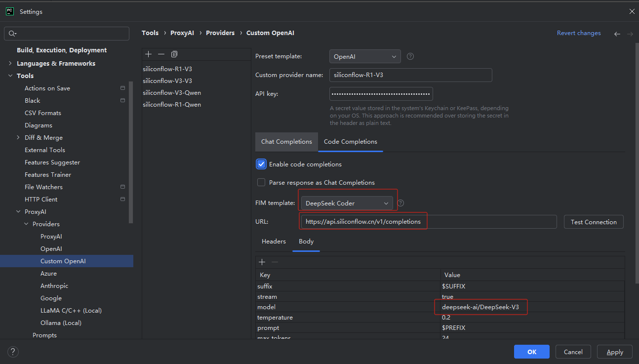Open the Prompts tree item
The width and height of the screenshot is (639, 364).
click(x=44, y=335)
